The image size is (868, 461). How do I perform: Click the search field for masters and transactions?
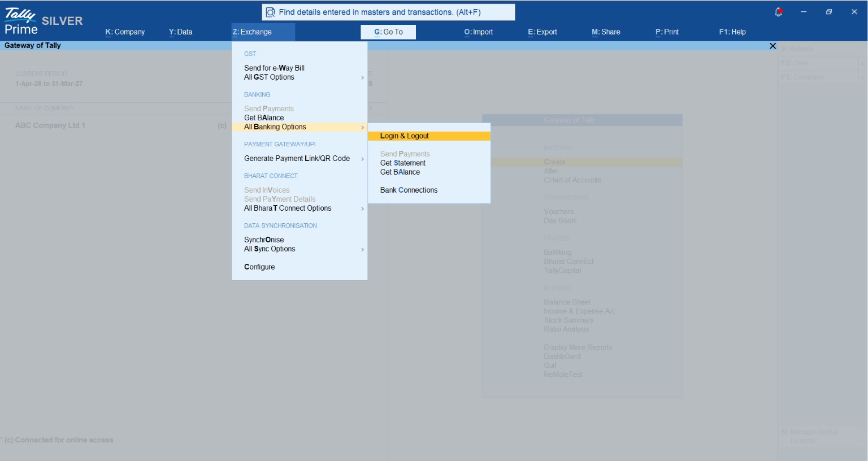point(389,12)
